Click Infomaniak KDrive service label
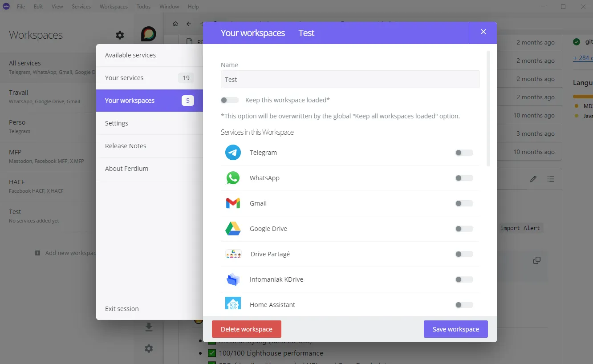The image size is (593, 364). pyautogui.click(x=276, y=279)
